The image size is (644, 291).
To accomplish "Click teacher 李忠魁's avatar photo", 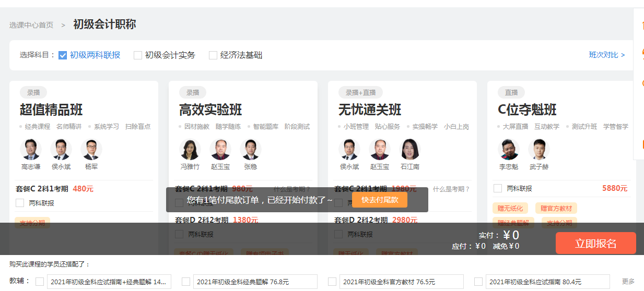I will pyautogui.click(x=509, y=150).
